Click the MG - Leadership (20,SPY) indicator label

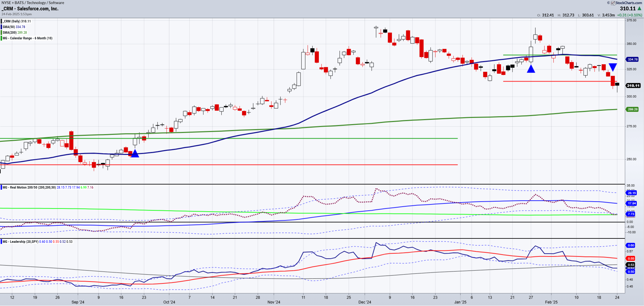21,242
